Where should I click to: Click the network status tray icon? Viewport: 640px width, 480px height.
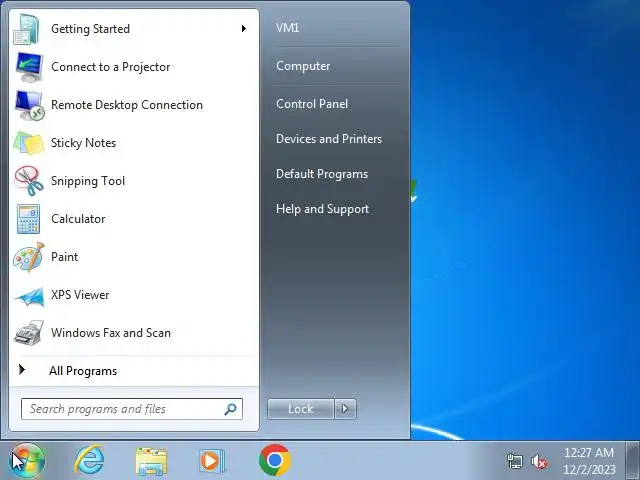click(x=514, y=461)
